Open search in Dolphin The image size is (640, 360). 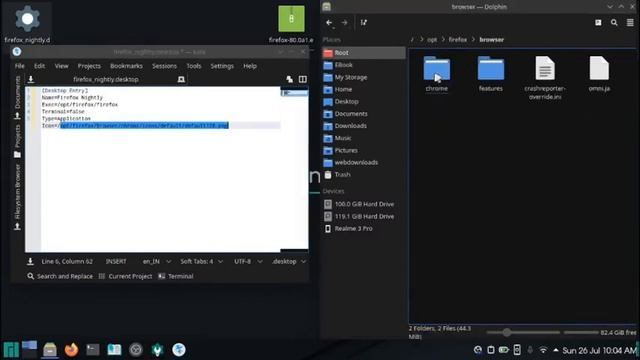[x=614, y=23]
